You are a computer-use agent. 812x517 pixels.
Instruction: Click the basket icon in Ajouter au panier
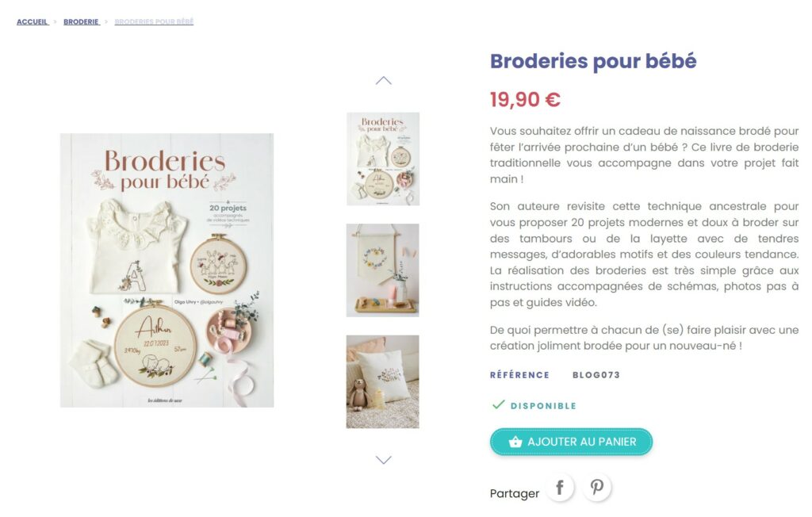pos(515,442)
